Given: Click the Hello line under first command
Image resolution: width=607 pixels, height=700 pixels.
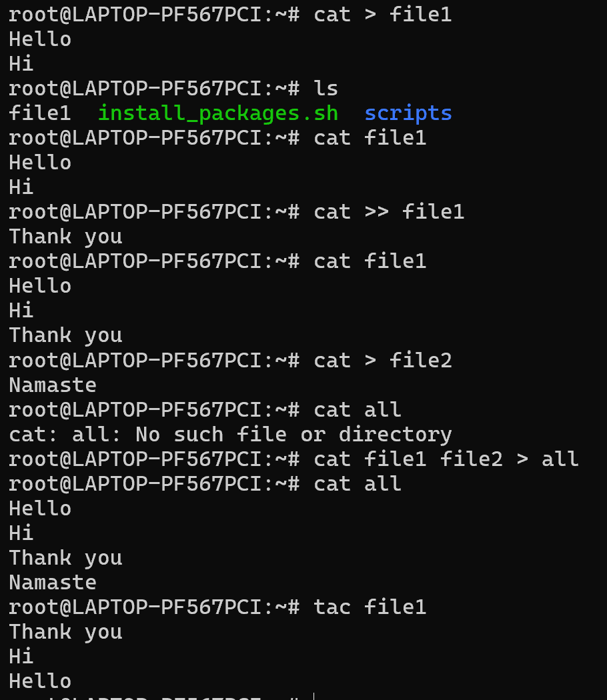Looking at the screenshot, I should coord(40,39).
